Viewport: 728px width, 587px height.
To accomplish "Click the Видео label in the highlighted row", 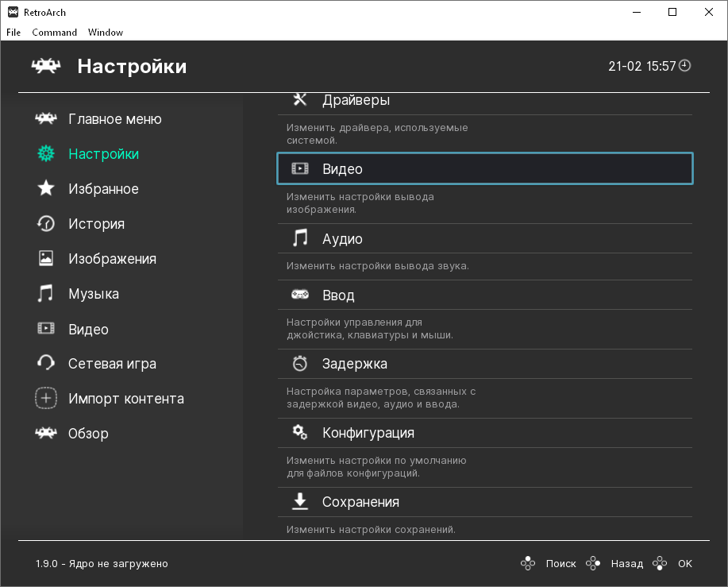I will point(342,169).
